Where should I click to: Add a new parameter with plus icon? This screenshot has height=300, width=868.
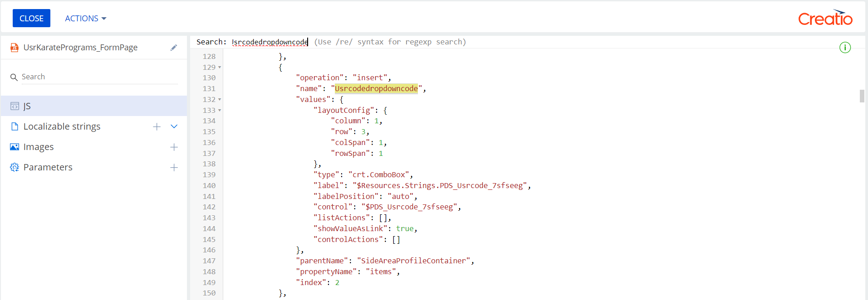point(174,168)
